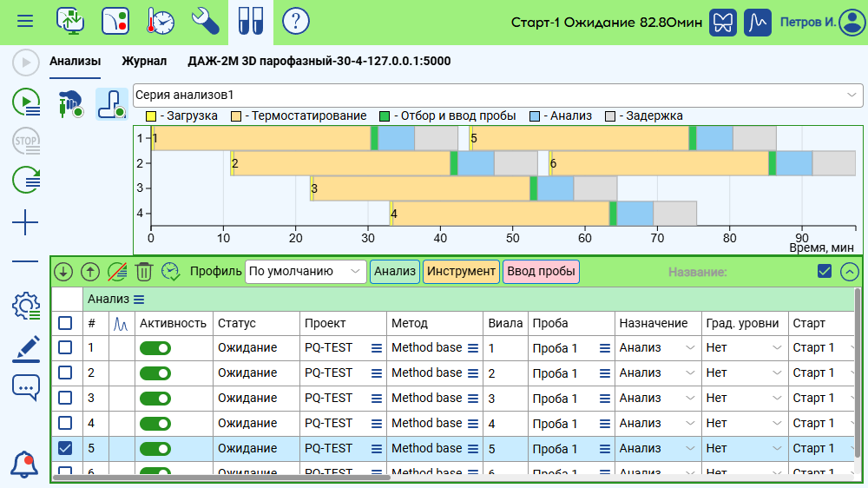Screen dimensions: 868x488
Task: Uncheck the selected row 5 checkbox
Action: [65, 449]
